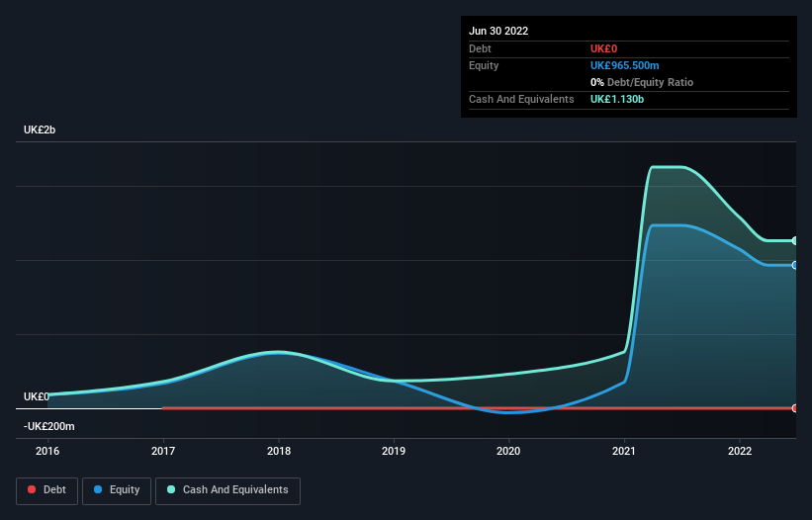Click the 0% Debt/Equity Ratio text

pos(642,82)
